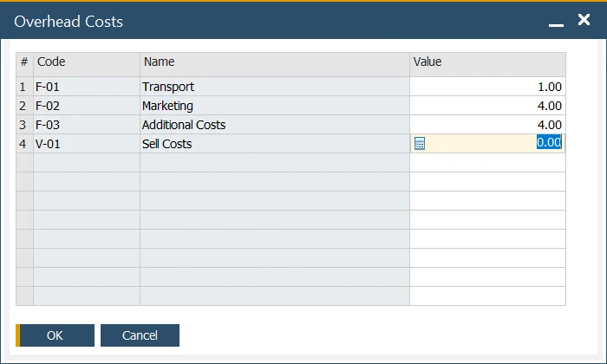
Task: Click the Additional Costs value cell
Action: [487, 125]
